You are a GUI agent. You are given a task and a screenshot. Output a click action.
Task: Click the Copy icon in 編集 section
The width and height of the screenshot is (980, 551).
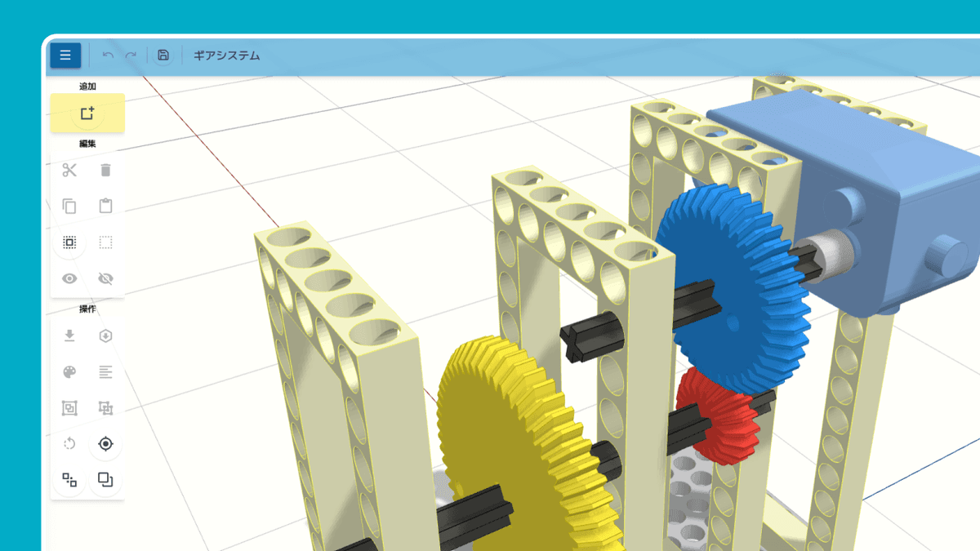tap(69, 207)
